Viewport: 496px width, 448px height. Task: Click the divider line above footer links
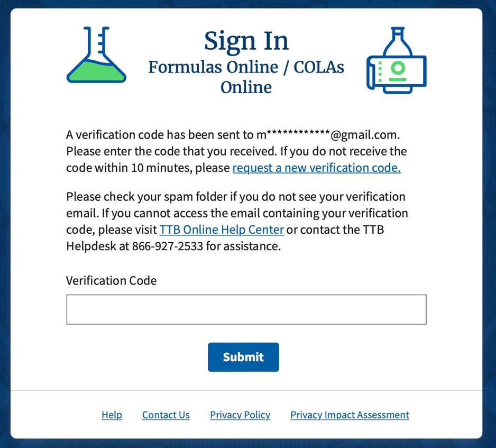[x=246, y=390]
